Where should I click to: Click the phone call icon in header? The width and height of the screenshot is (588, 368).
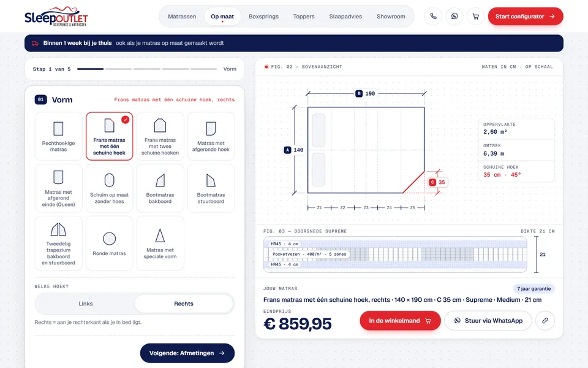[x=433, y=17]
